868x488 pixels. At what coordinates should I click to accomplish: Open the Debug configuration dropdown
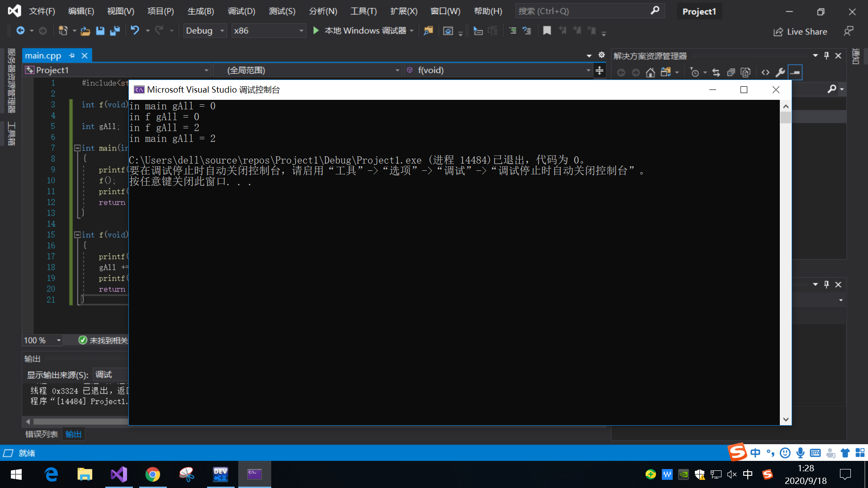[x=222, y=31]
